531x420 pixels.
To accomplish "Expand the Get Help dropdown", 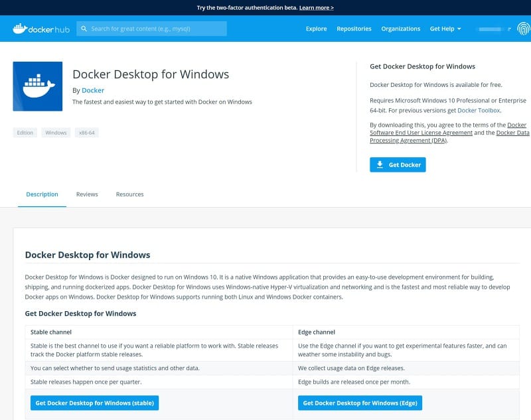I will coord(445,29).
